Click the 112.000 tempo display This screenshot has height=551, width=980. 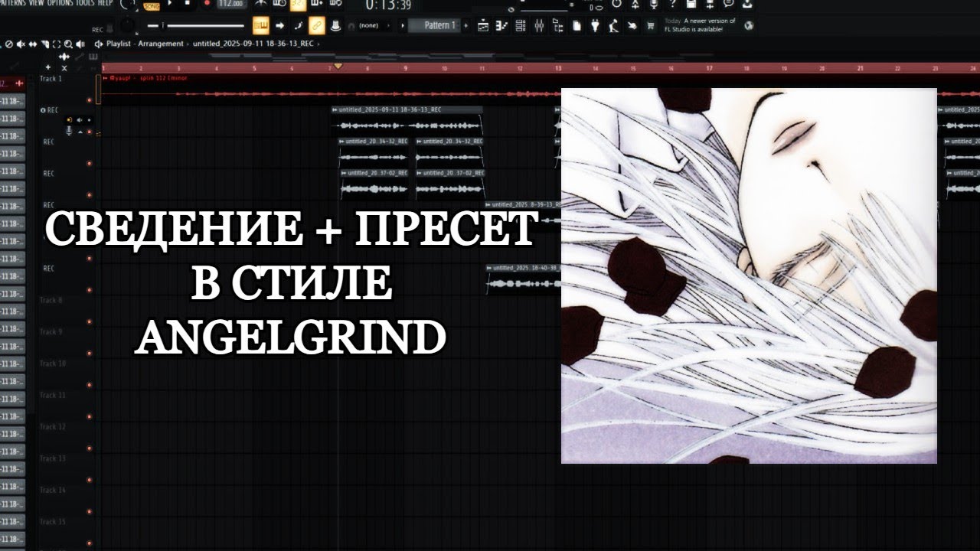point(230,4)
